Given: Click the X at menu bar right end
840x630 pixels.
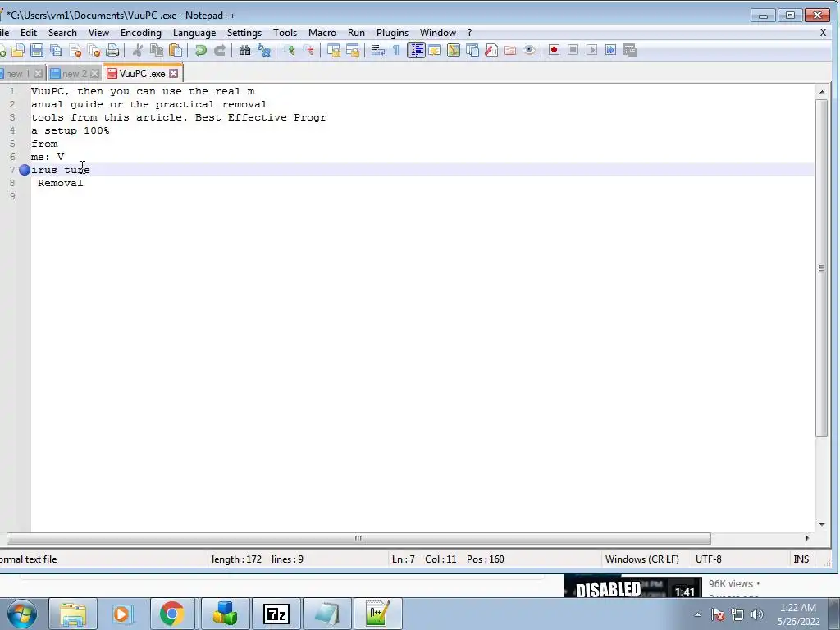Looking at the screenshot, I should pyautogui.click(x=823, y=33).
